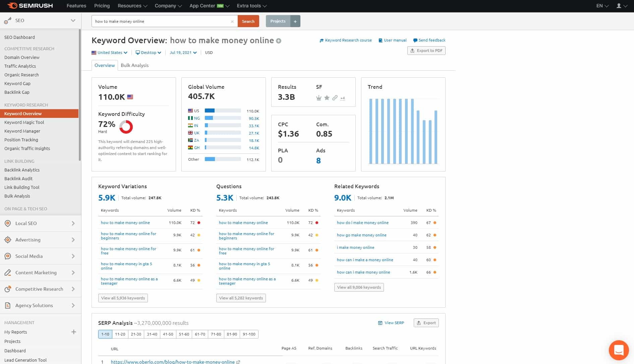Select SERP results range 1-10
The height and width of the screenshot is (364, 634).
tap(105, 334)
